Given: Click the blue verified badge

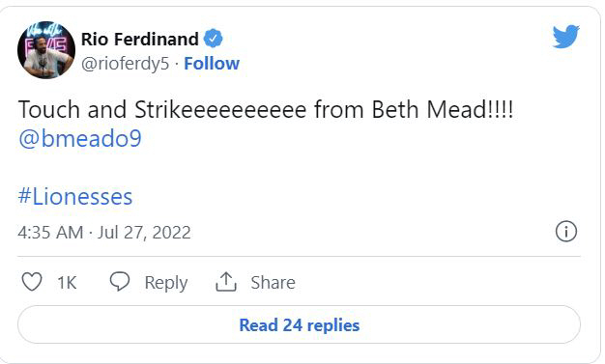Looking at the screenshot, I should pyautogui.click(x=213, y=39).
